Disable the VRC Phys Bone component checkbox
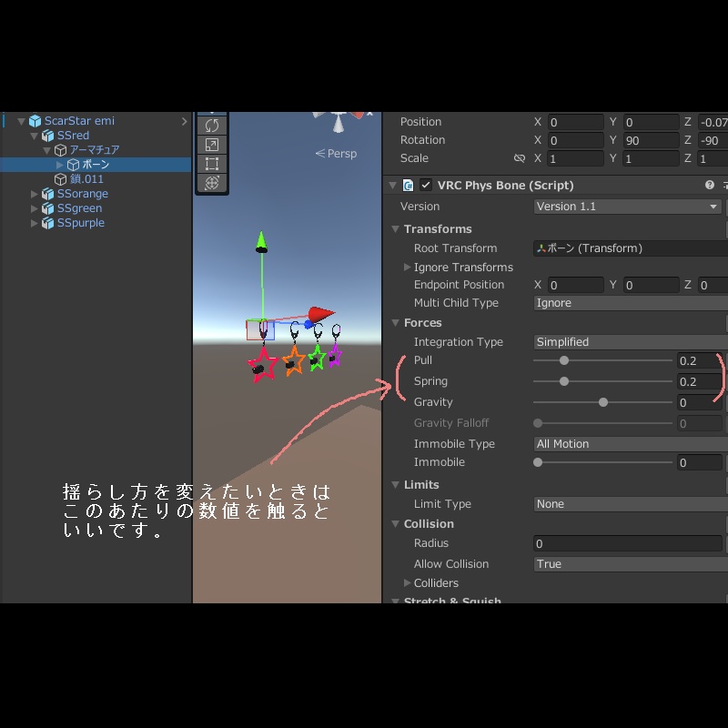The height and width of the screenshot is (728, 728). [x=426, y=186]
